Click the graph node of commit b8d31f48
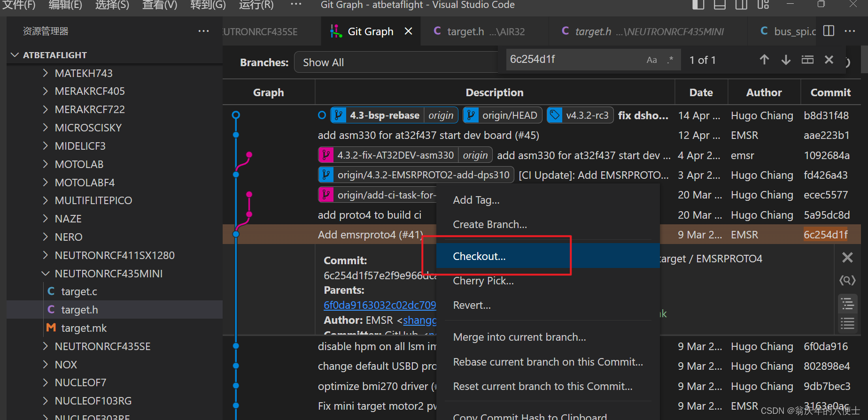This screenshot has height=420, width=868. click(x=236, y=115)
